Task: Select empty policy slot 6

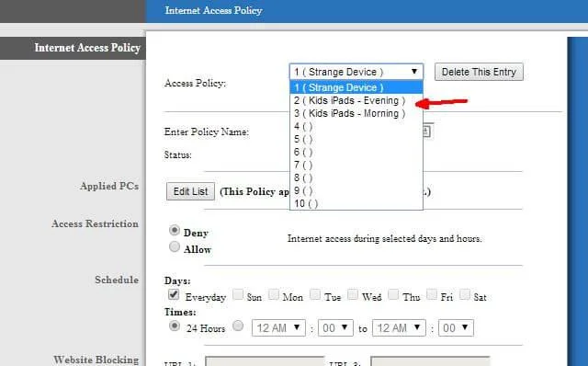Action: click(x=356, y=152)
